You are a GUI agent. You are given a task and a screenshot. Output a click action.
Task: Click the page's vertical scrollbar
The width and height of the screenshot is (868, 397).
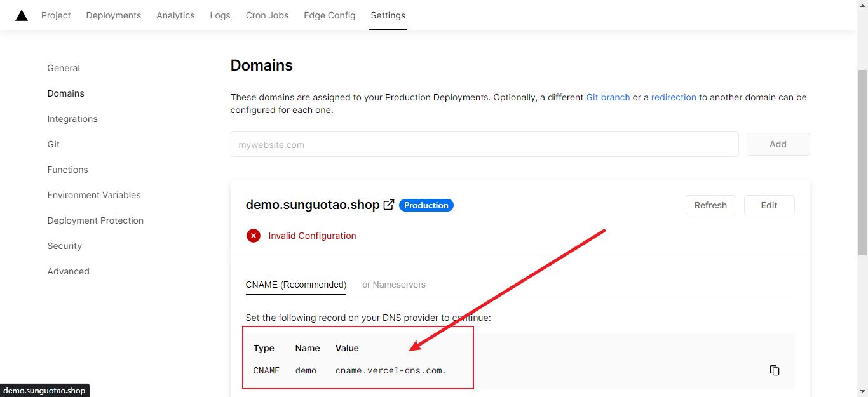coord(862,159)
